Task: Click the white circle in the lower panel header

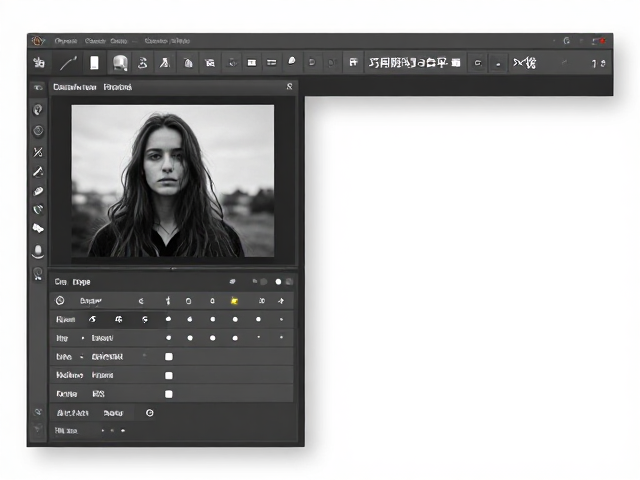Action: coord(278,282)
